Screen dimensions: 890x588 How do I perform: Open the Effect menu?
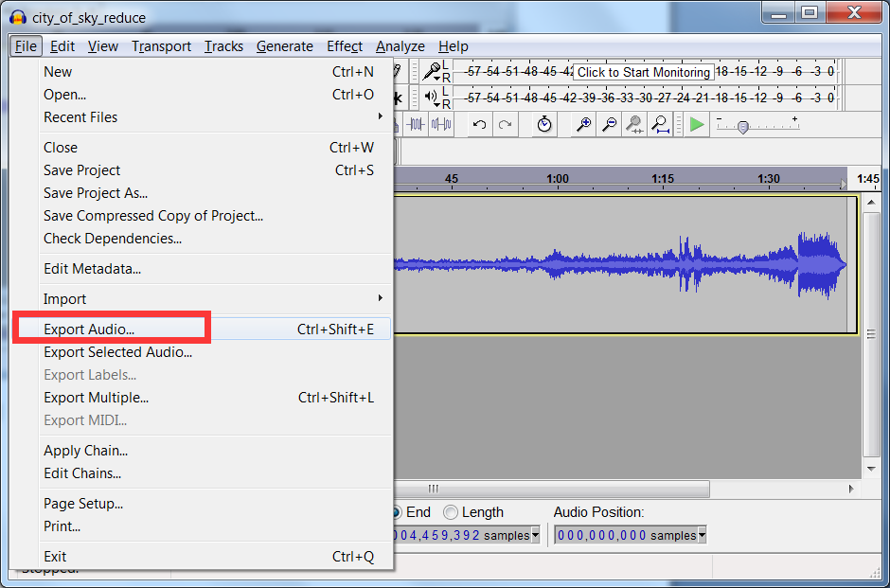pos(345,46)
